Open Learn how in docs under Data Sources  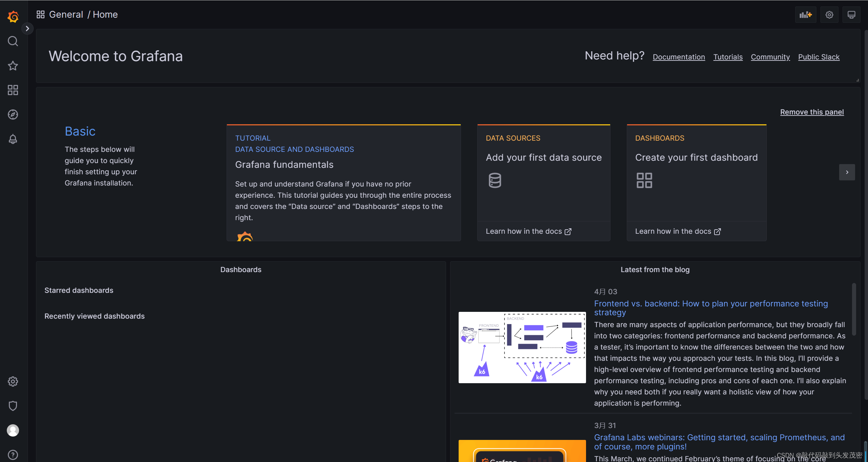point(529,231)
